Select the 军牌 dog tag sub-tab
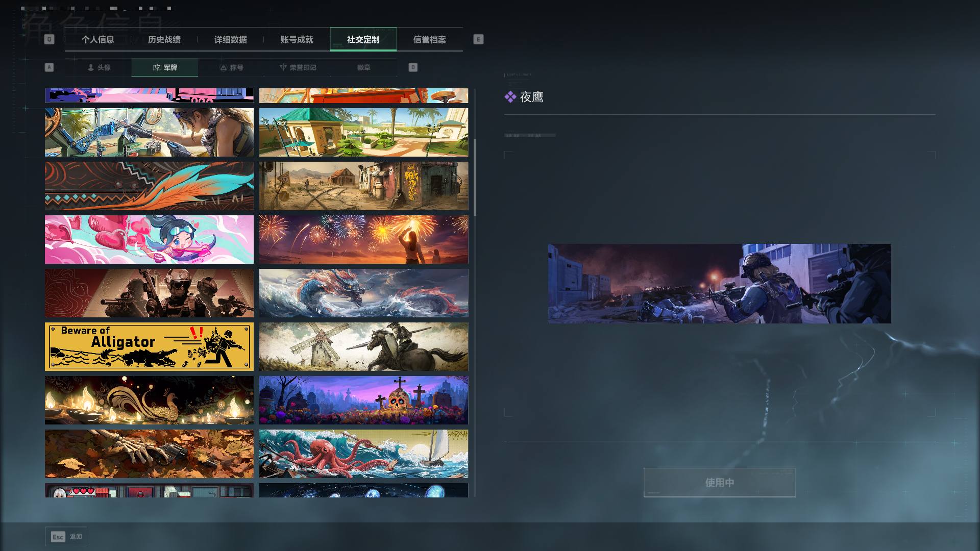The image size is (980, 551). 164,67
